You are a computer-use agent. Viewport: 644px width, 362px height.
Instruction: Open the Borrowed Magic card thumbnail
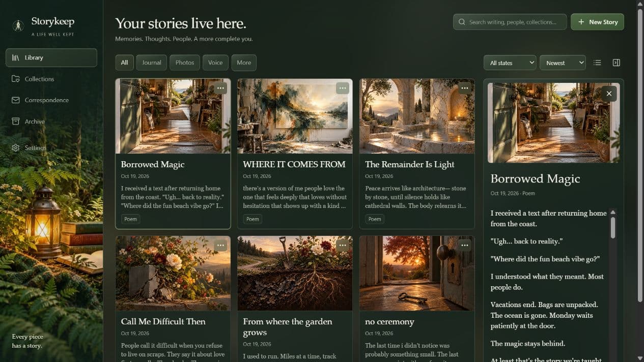click(173, 116)
